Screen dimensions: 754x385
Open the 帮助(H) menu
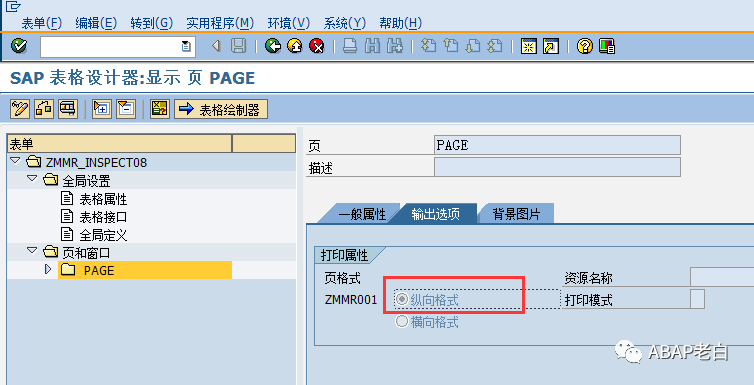pyautogui.click(x=401, y=23)
